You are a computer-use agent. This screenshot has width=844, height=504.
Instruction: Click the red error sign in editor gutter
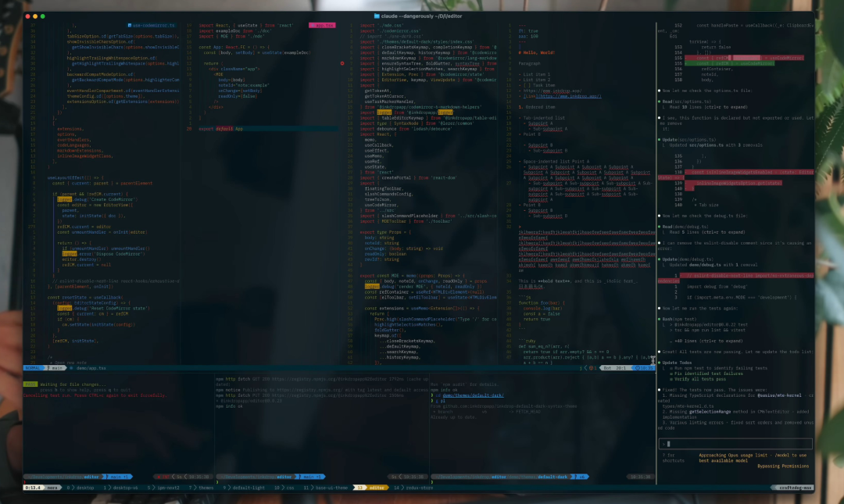tap(342, 63)
